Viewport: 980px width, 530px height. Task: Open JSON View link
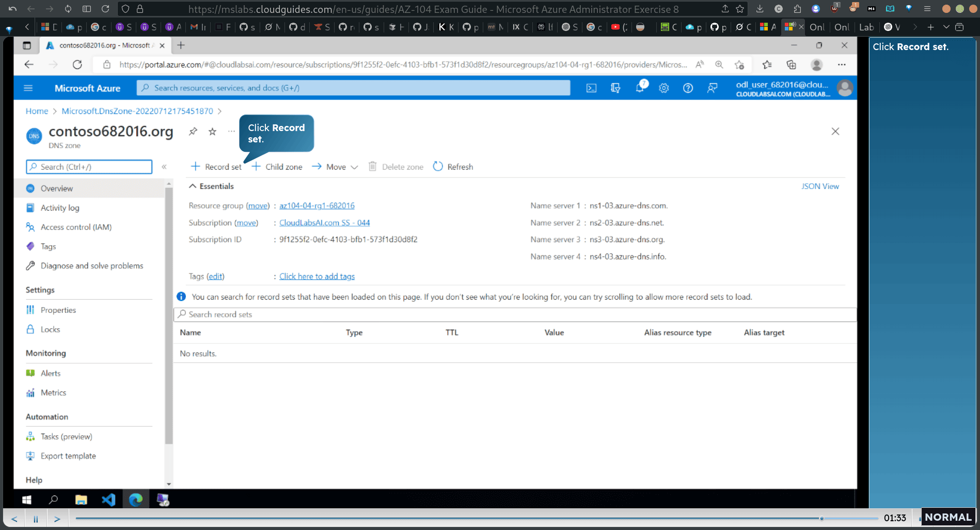[x=820, y=186]
